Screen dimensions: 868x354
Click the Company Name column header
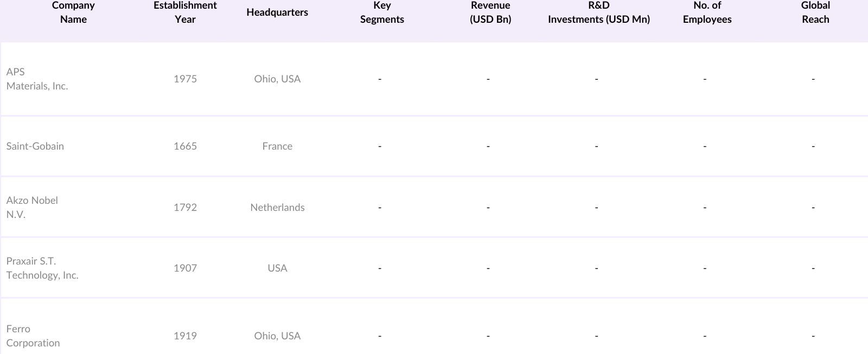click(x=73, y=12)
